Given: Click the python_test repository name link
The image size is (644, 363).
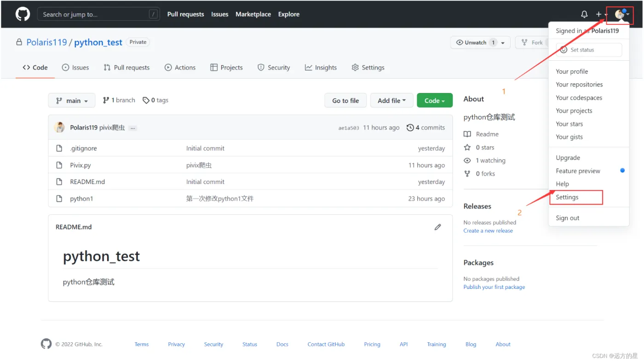Looking at the screenshot, I should tap(98, 42).
